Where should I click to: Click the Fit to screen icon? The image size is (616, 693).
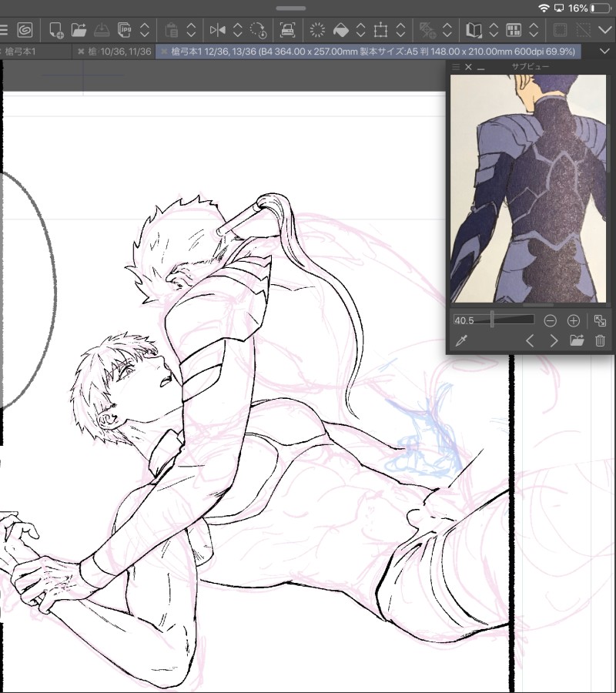point(288,30)
